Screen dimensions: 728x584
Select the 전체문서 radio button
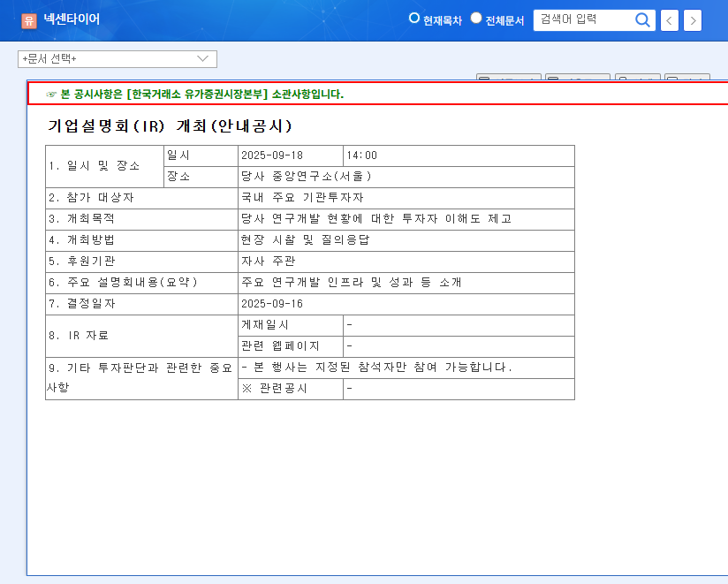point(476,18)
